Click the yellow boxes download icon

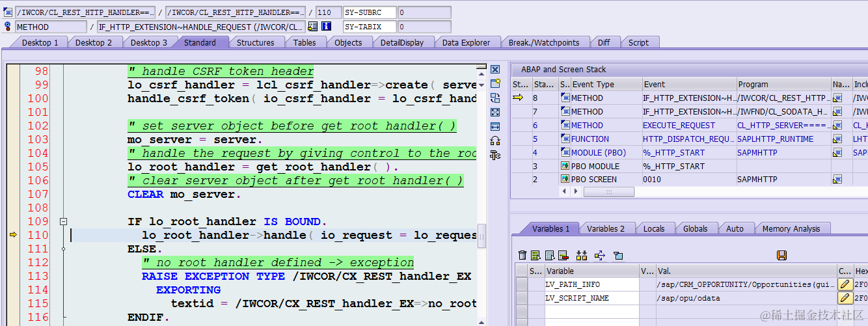(x=582, y=255)
